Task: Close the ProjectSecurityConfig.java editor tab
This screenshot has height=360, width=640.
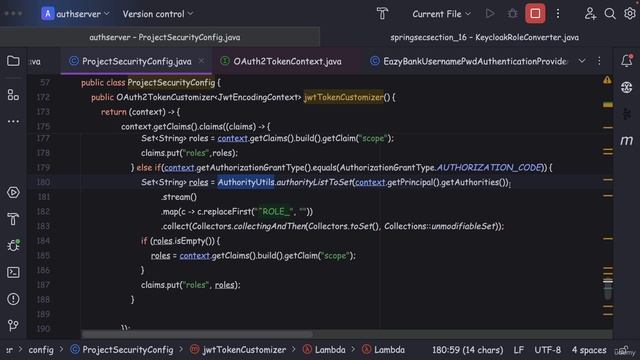Action: pos(201,61)
